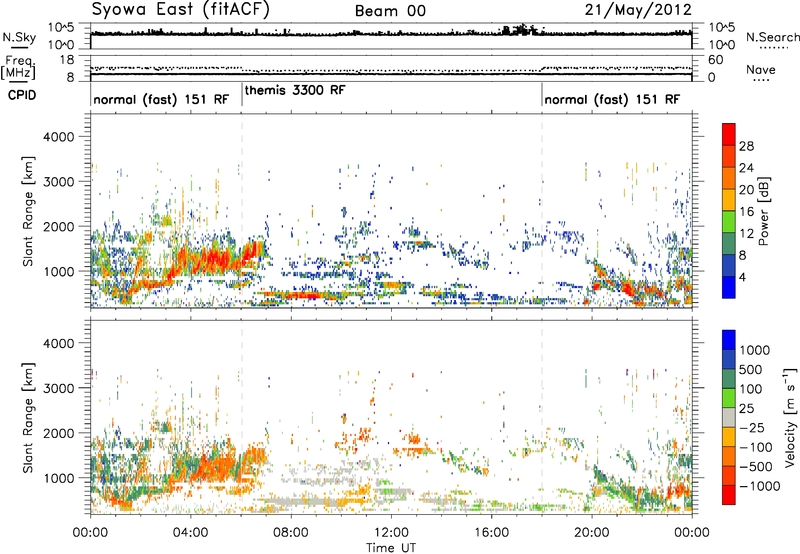Click the 'Velocity [m s-1]' colorbar label
The width and height of the screenshot is (800, 554).
tap(790, 417)
